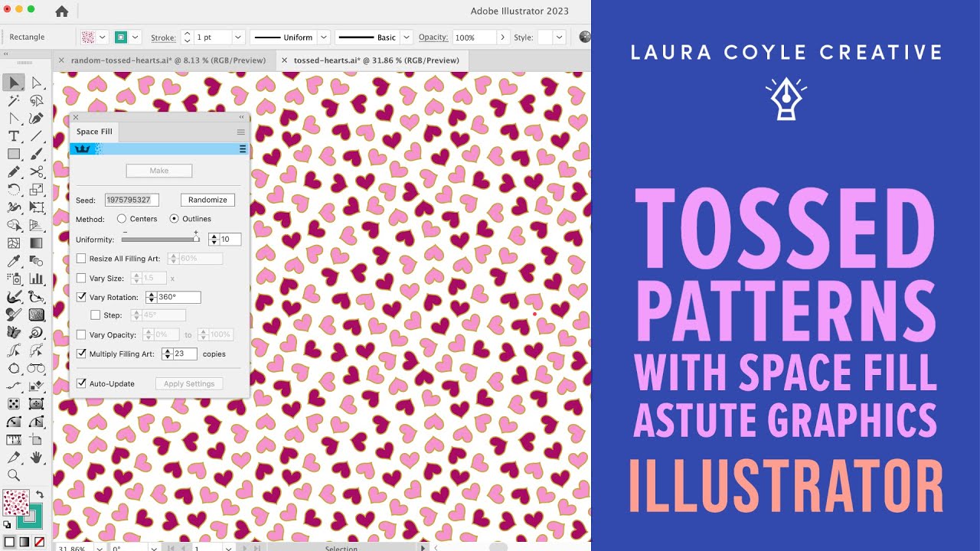The height and width of the screenshot is (551, 980).
Task: Increment Multiply Filling Art copies stepper
Action: pos(167,351)
